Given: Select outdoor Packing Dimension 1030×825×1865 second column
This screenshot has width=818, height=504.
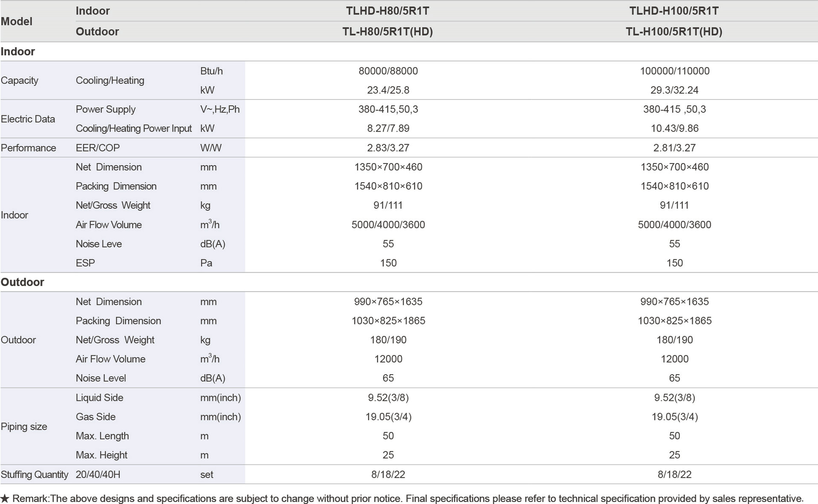Looking at the screenshot, I should pos(674,321).
